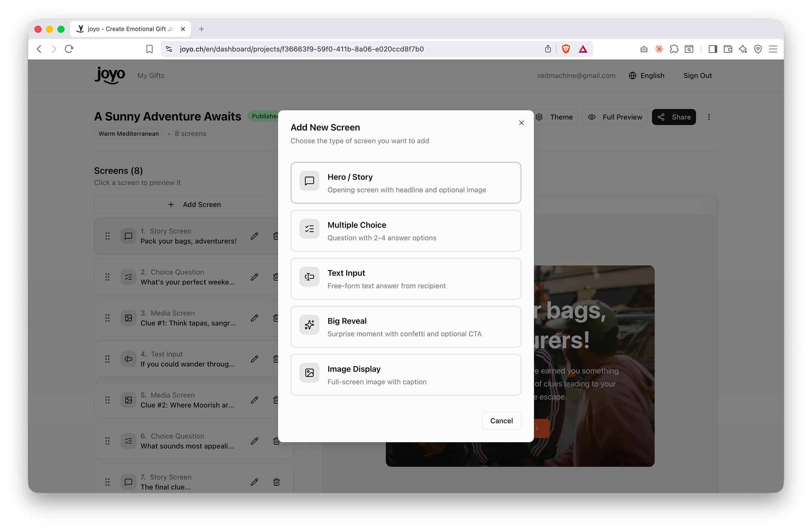812x530 pixels.
Task: Delete the Final clue Story Screen
Action: coord(276,482)
